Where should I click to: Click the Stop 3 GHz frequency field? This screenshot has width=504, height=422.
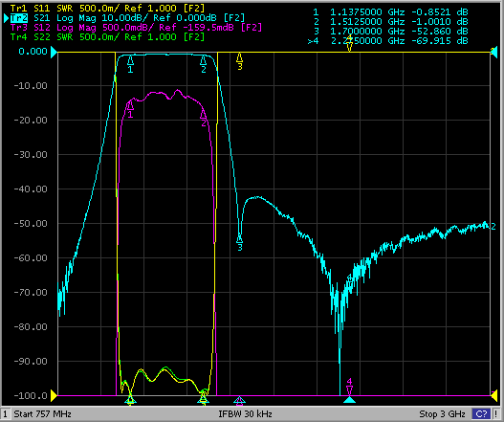442,413
